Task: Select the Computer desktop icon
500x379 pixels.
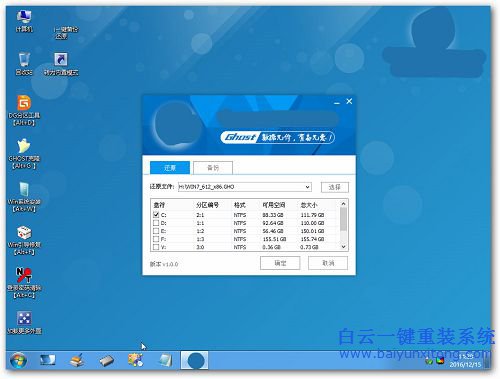Action: (24, 21)
